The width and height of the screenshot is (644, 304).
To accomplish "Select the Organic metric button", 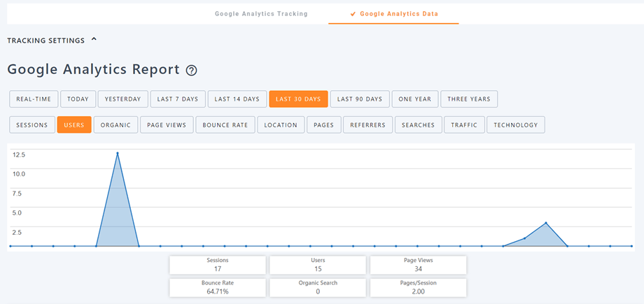I will point(115,125).
